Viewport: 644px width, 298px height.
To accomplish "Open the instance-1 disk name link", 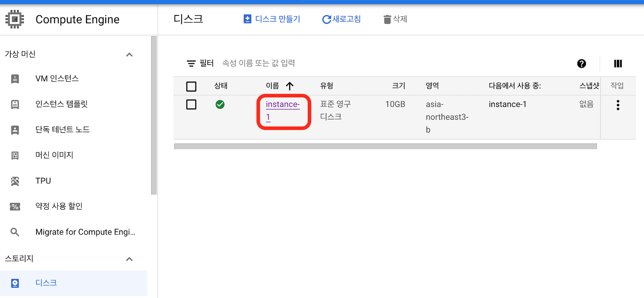I will [x=283, y=111].
